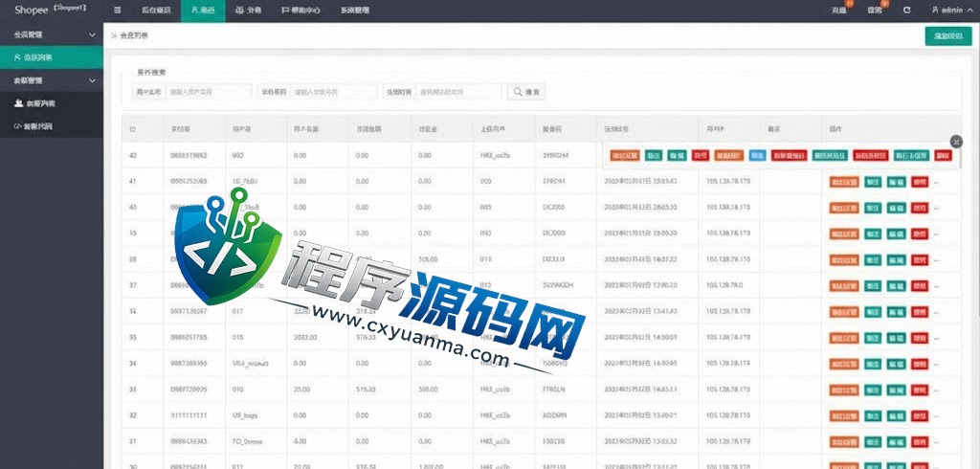Focus the second search input field
Viewport: 980px width, 469px height.
333,92
